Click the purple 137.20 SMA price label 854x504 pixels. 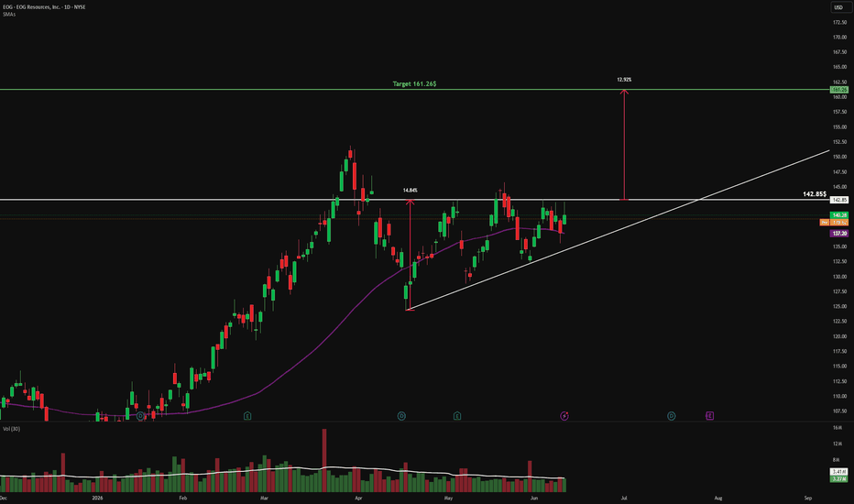pyautogui.click(x=838, y=233)
